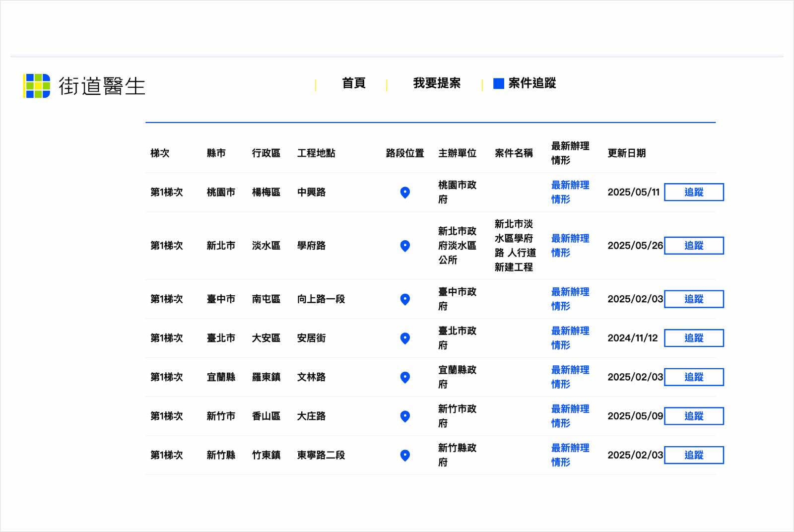Click the 大安區 cell
Image resolution: width=794 pixels, height=532 pixels.
pyautogui.click(x=266, y=338)
